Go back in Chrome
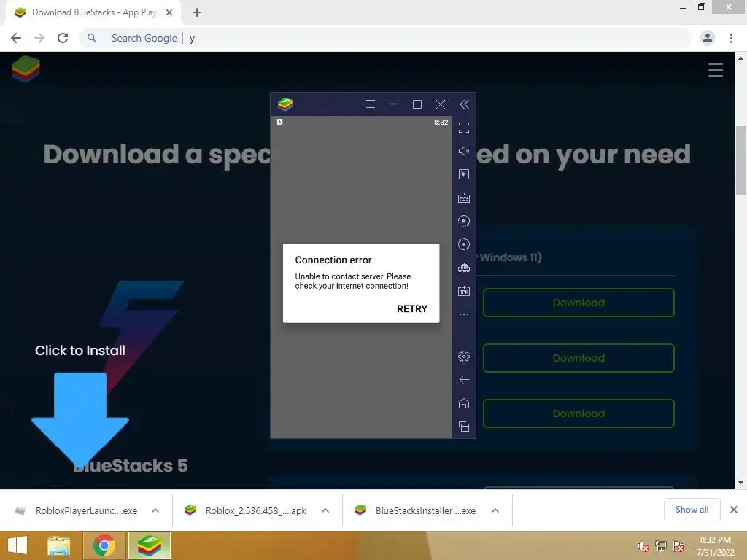Image resolution: width=747 pixels, height=560 pixels. (16, 38)
